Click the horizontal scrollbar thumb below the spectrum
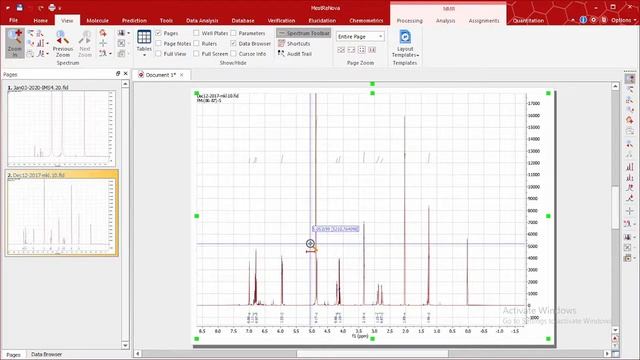The height and width of the screenshot is (360, 640). (x=372, y=353)
